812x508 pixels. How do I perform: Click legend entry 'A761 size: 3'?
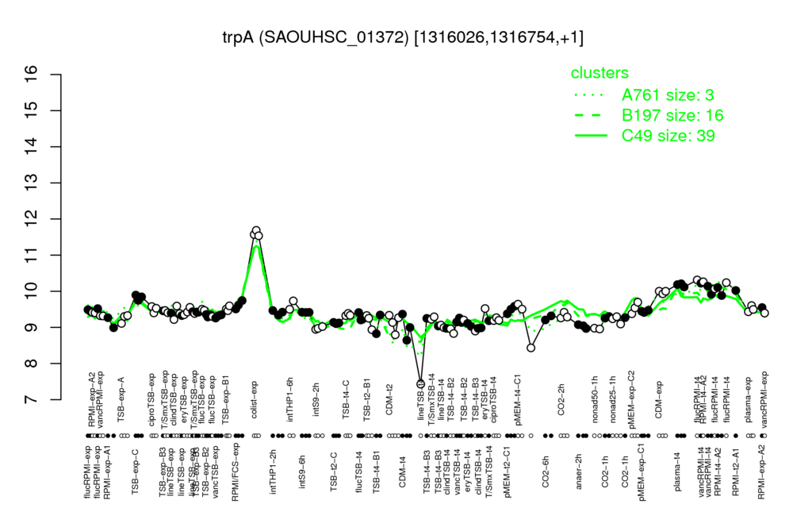(668, 95)
